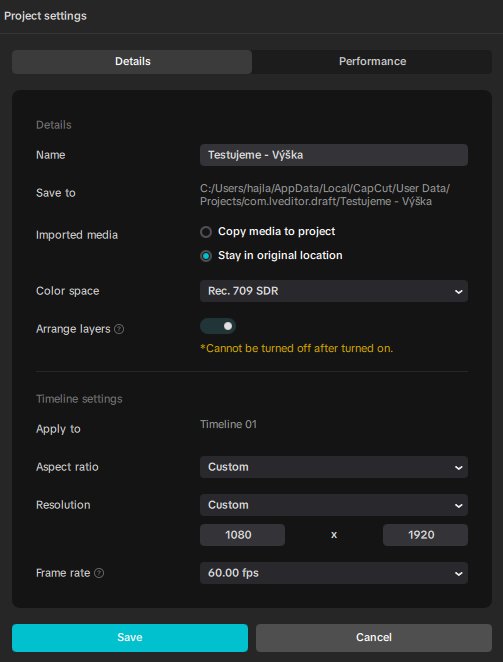Click the Frame rate help icon

coord(99,573)
